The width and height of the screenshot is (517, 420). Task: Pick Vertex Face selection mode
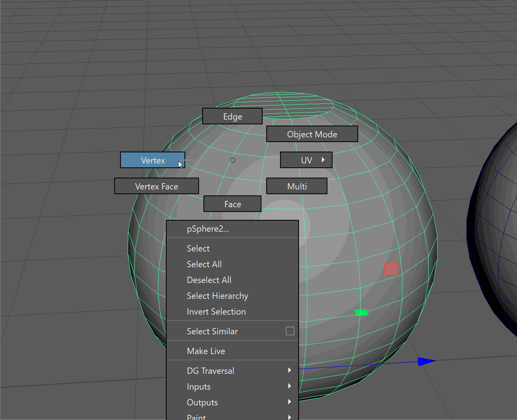point(156,186)
